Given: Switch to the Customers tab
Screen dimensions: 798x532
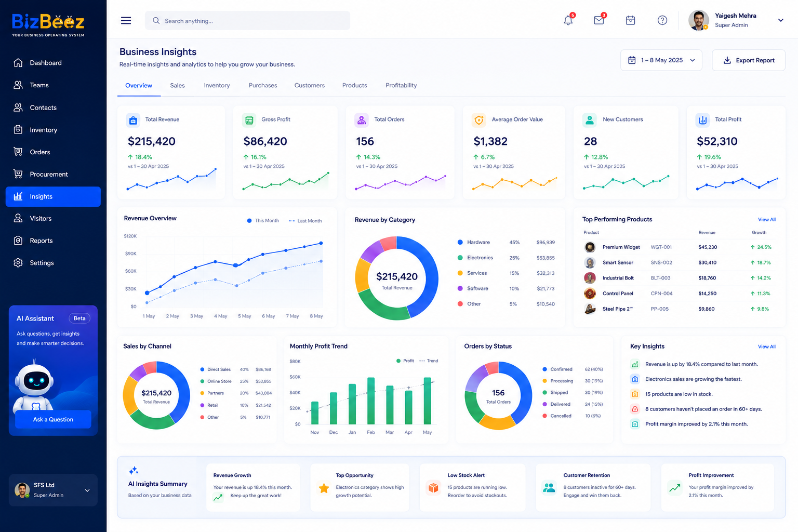Looking at the screenshot, I should point(310,85).
